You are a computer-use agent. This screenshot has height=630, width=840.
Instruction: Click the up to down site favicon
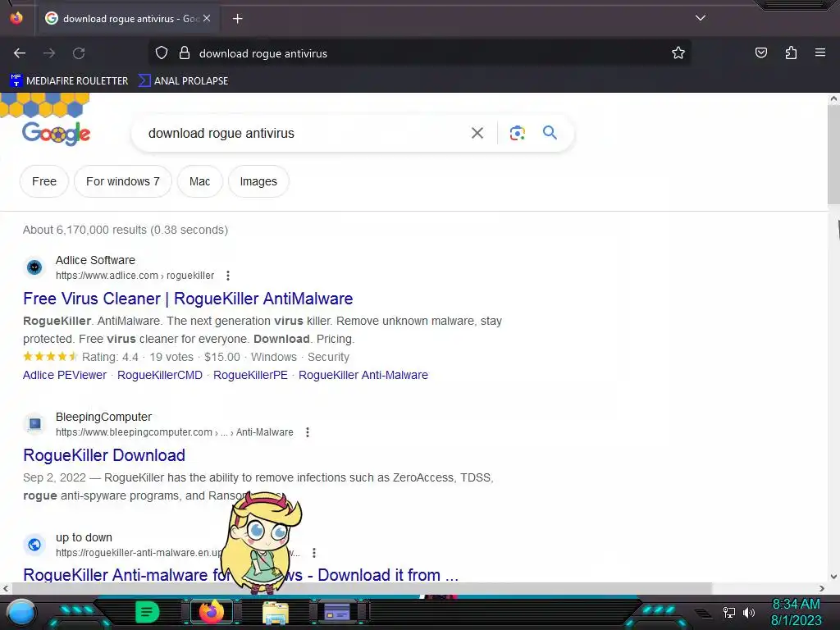[34, 545]
